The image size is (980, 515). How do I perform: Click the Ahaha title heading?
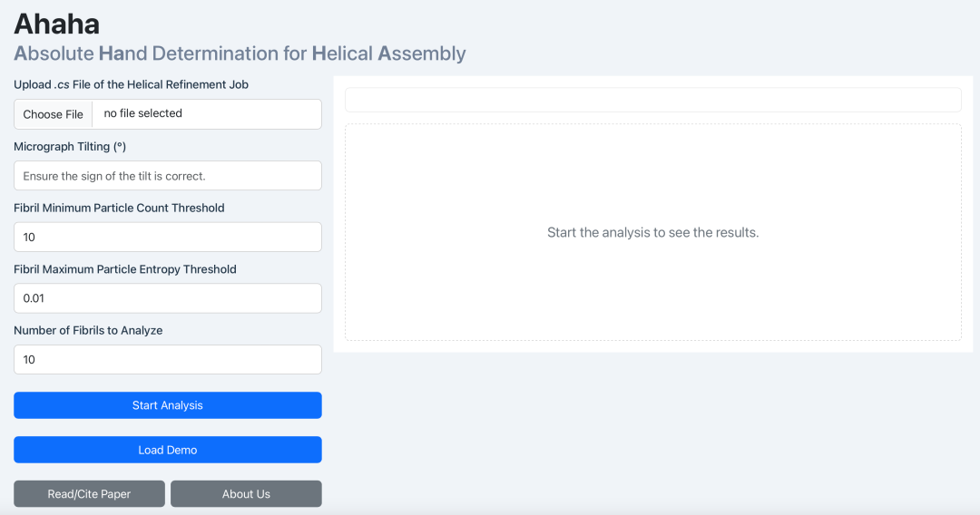[57, 24]
